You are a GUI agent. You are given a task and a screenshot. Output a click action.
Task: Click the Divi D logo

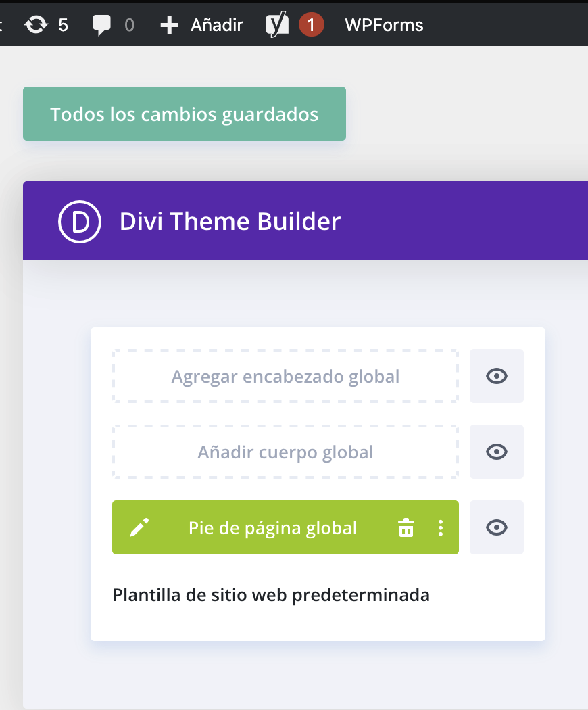(80, 221)
